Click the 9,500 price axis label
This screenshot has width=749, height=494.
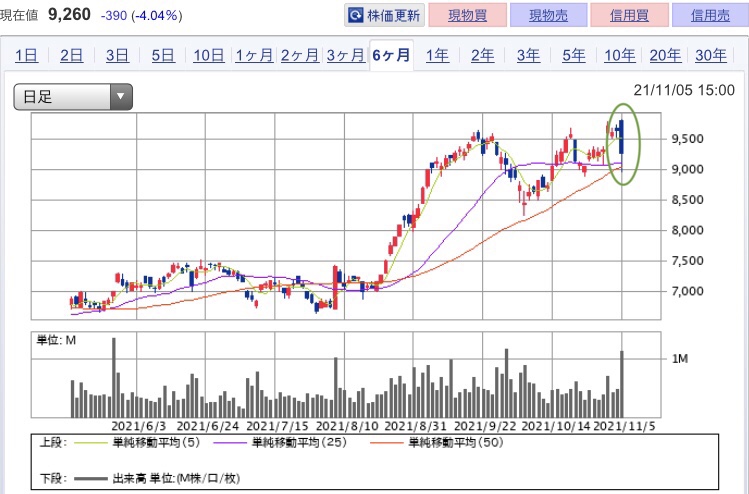point(687,139)
